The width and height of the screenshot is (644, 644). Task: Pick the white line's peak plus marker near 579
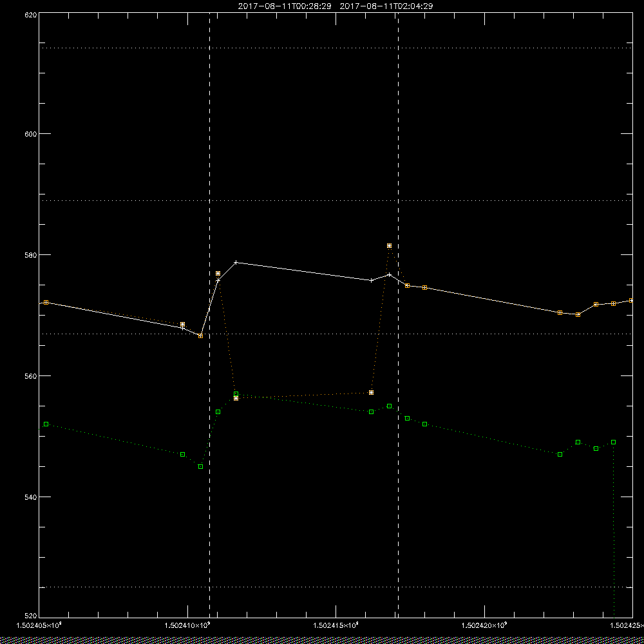coord(236,263)
